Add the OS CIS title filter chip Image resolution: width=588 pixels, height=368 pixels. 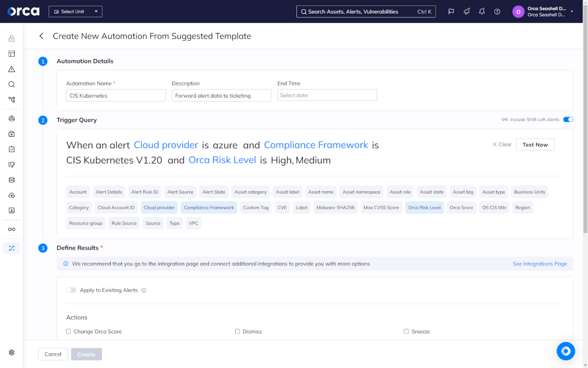coord(494,208)
